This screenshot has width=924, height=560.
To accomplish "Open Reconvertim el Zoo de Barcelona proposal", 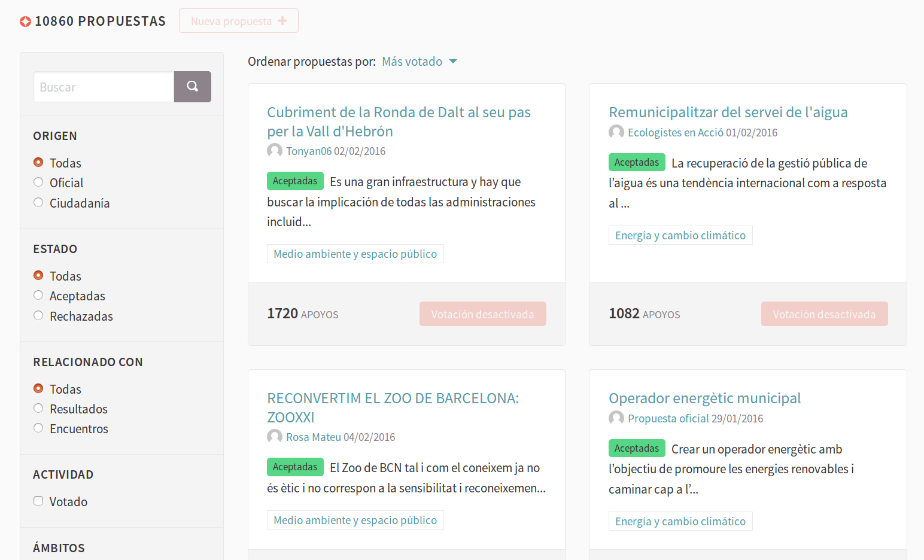I will tap(393, 407).
